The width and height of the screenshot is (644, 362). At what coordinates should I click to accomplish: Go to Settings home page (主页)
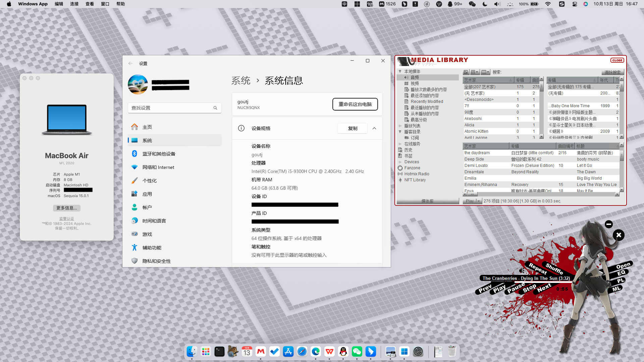tap(174, 127)
